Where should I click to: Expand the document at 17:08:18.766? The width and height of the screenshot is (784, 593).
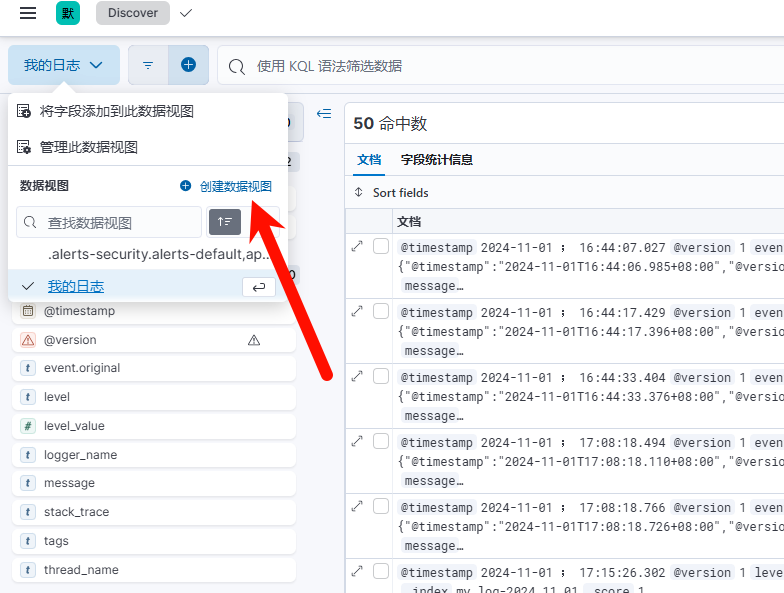pyautogui.click(x=357, y=506)
